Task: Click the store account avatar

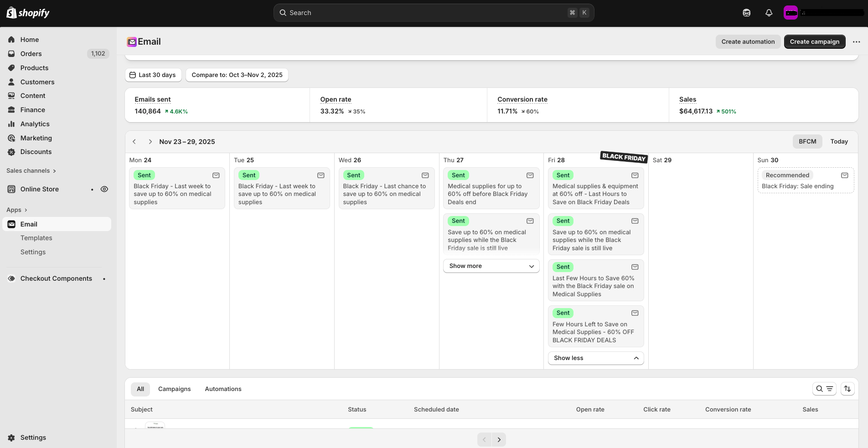Action: (x=791, y=13)
